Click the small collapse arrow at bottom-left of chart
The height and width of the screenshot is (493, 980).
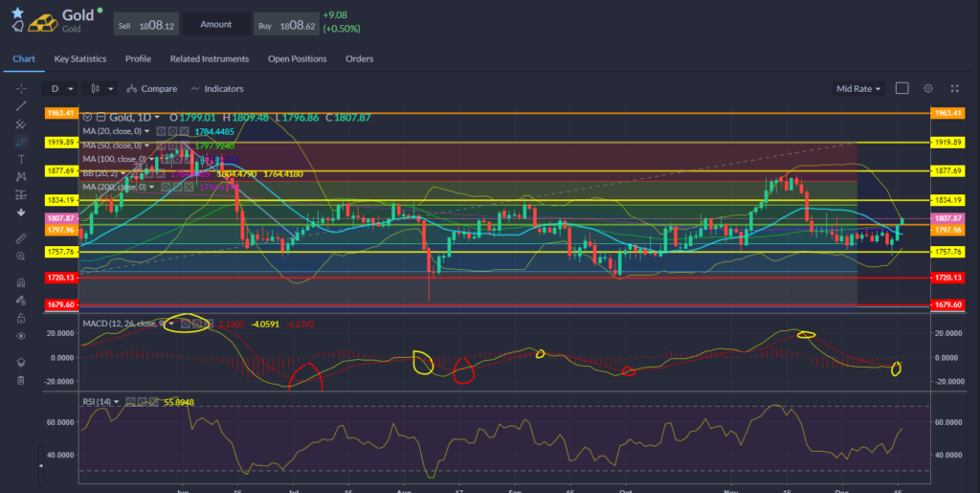(42, 465)
